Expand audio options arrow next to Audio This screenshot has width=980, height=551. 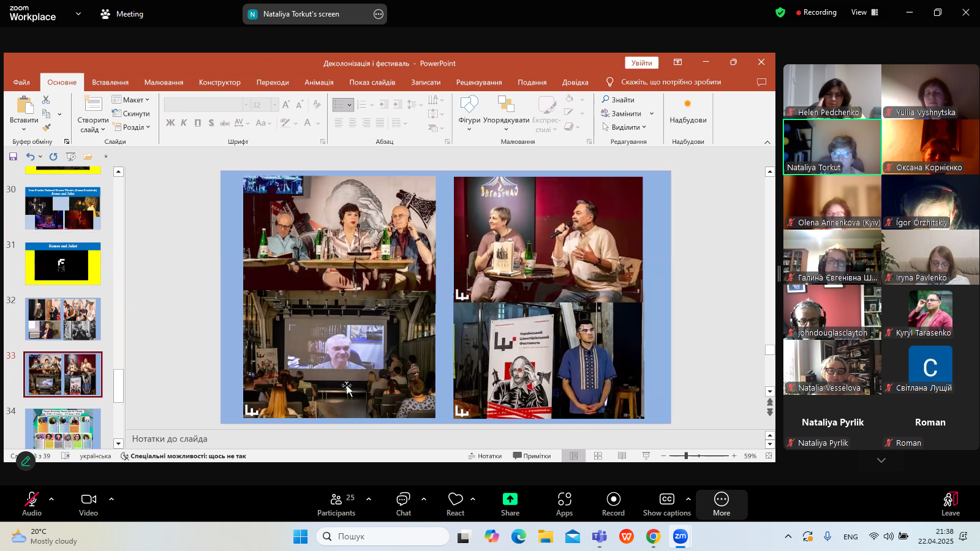pos(51,499)
